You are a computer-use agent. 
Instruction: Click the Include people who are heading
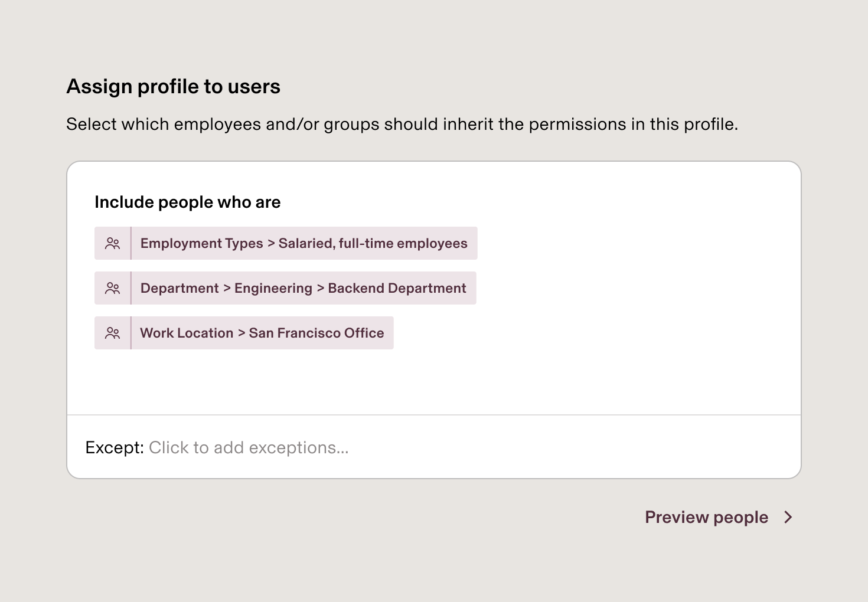point(187,202)
